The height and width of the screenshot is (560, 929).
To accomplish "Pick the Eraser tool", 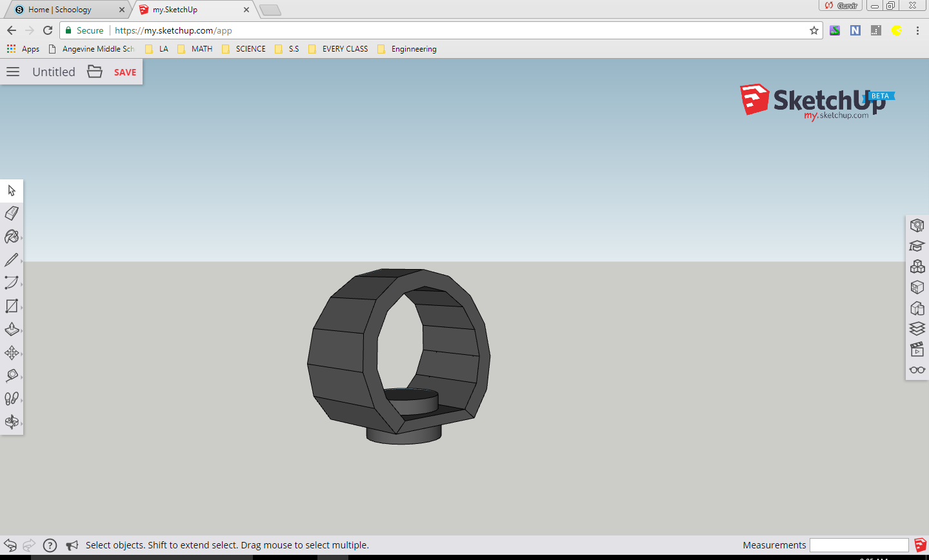I will tap(12, 214).
